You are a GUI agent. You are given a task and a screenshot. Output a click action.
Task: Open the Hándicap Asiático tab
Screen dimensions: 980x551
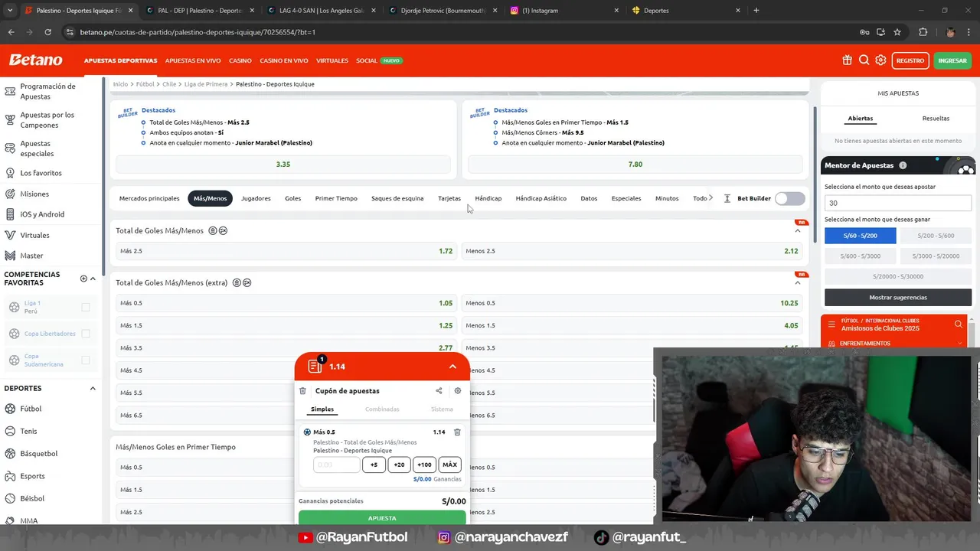[541, 198]
